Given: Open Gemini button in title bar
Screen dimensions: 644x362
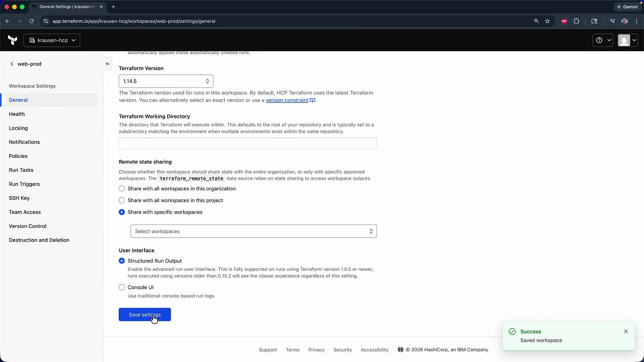Looking at the screenshot, I should click(x=627, y=7).
